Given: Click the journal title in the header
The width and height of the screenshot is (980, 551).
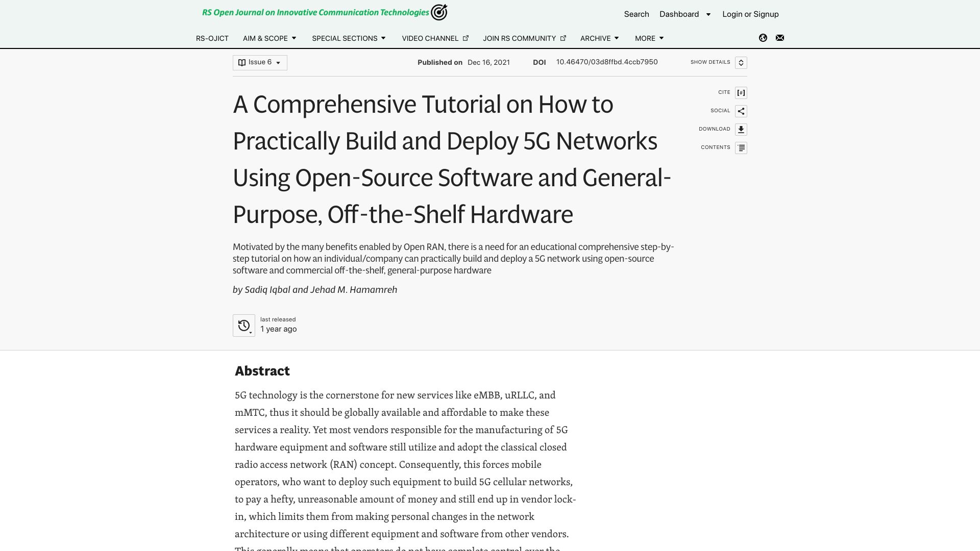Looking at the screenshot, I should tap(315, 12).
